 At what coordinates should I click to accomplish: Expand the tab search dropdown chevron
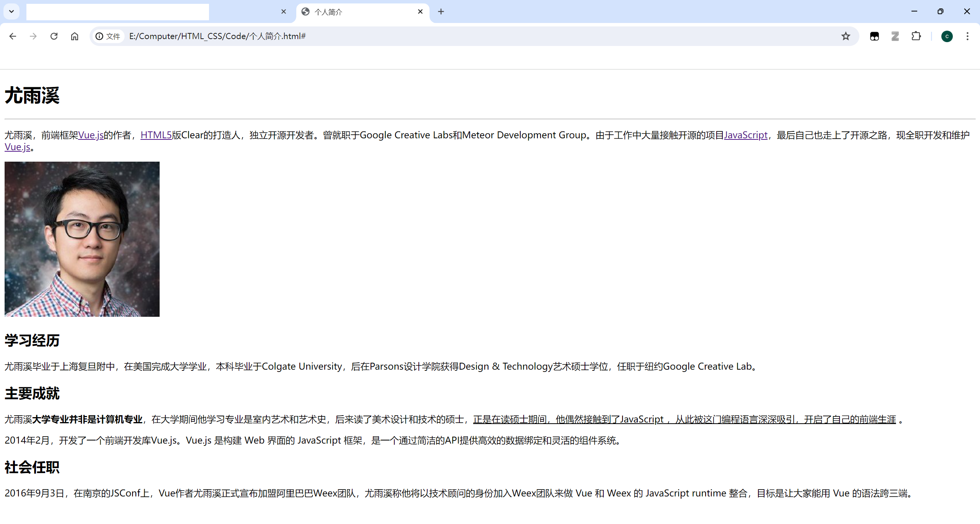click(x=11, y=11)
